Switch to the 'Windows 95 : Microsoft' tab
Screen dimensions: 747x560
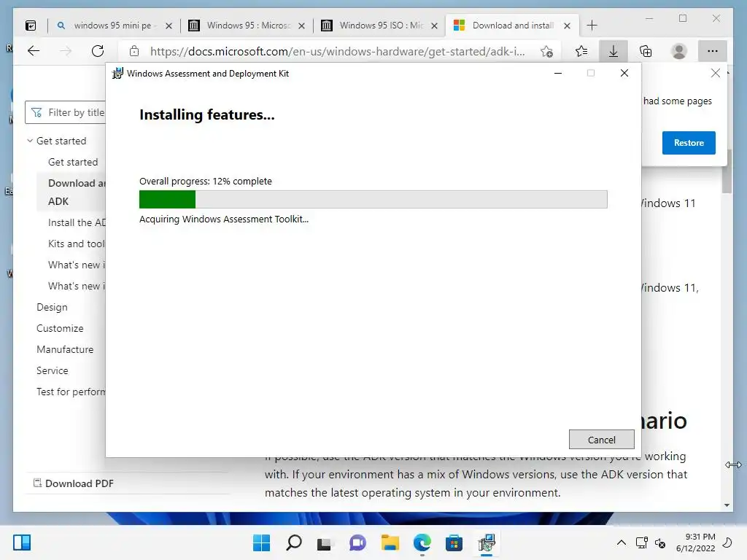click(x=248, y=26)
